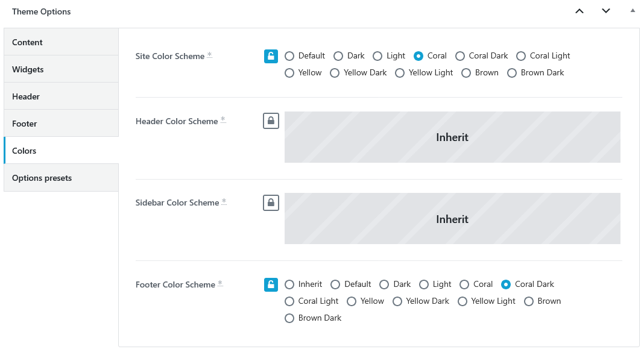Screen dimensions: 644x352
Task: Click asterisk info icon beside Sidebar Color Scheme
Action: tap(224, 201)
